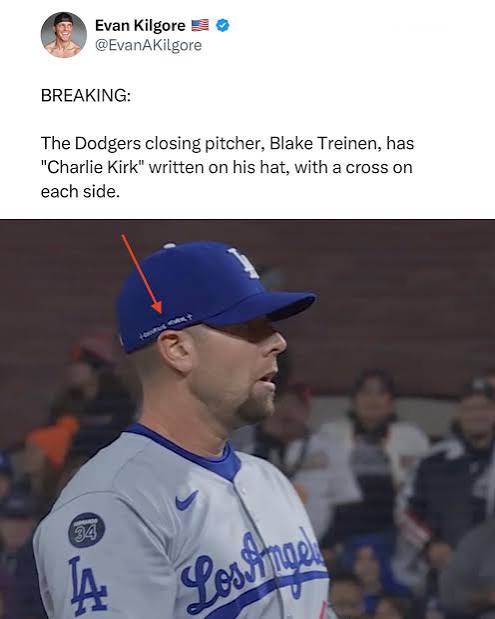Click the Nike swoosh on the jersey
The height and width of the screenshot is (619, 495).
[186, 500]
